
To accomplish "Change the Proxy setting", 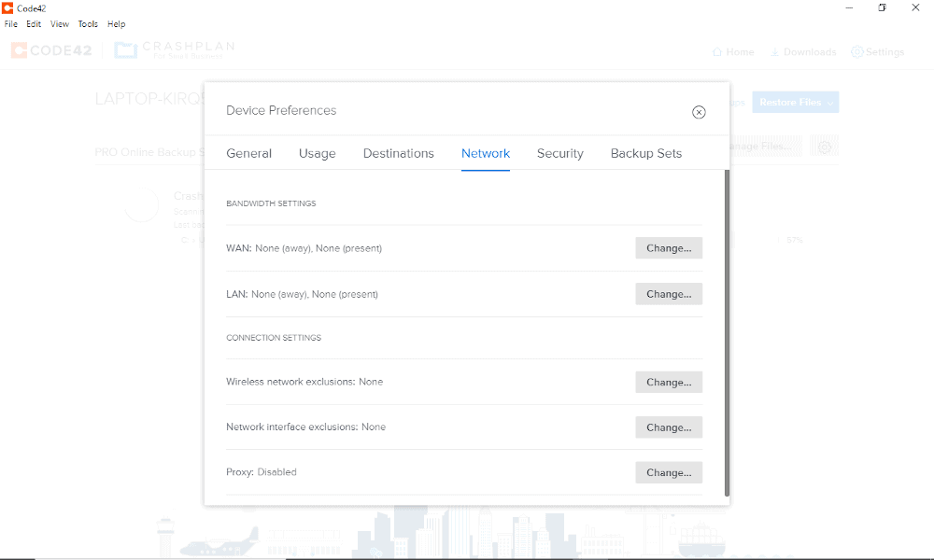I will click(669, 472).
